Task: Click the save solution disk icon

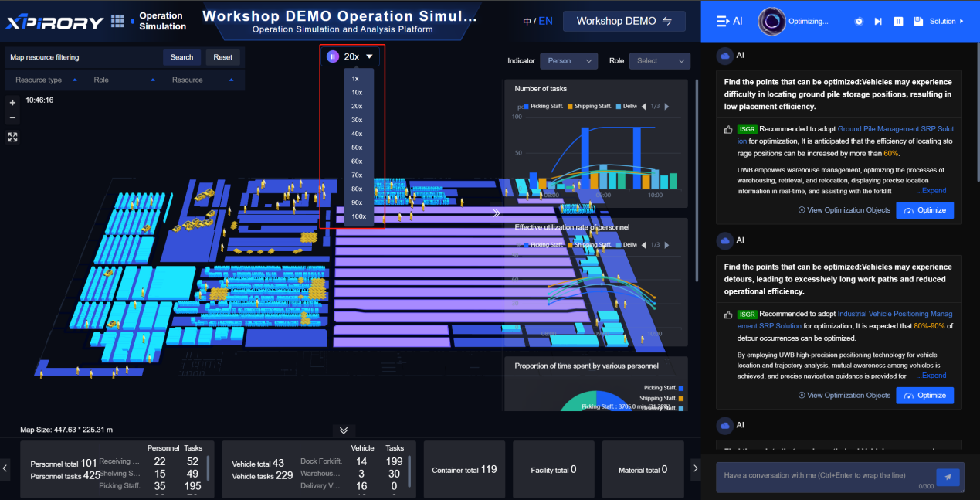Action: (x=917, y=22)
